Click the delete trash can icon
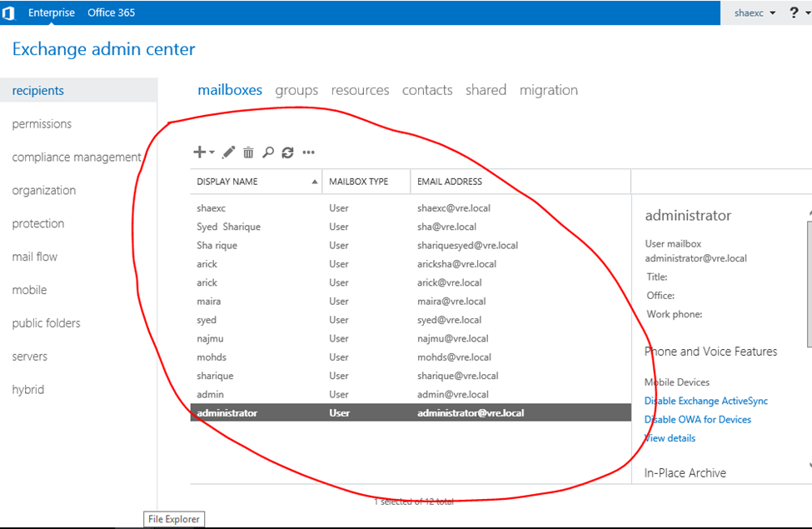 click(x=248, y=152)
